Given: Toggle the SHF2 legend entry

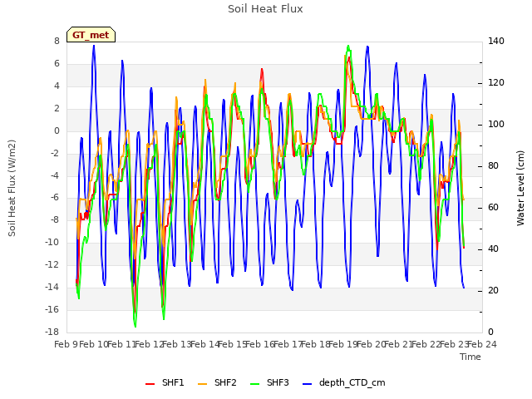Looking at the screenshot, I should 217,382.
